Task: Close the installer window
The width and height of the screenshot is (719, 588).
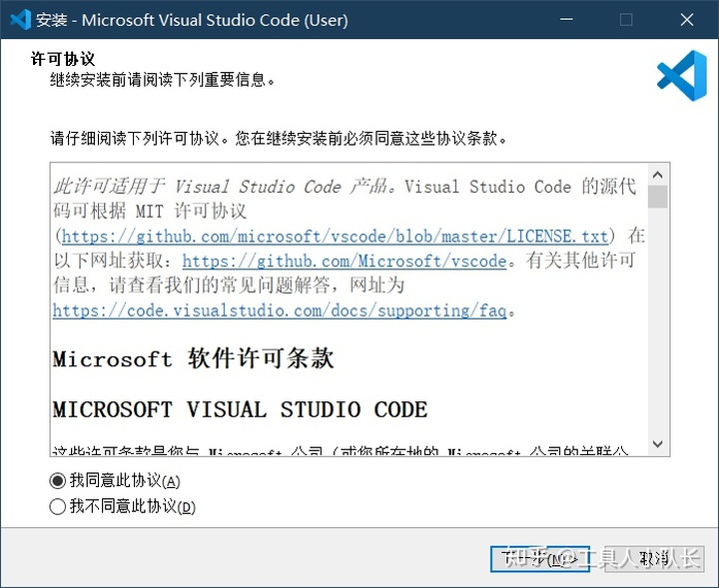Action: (x=686, y=20)
